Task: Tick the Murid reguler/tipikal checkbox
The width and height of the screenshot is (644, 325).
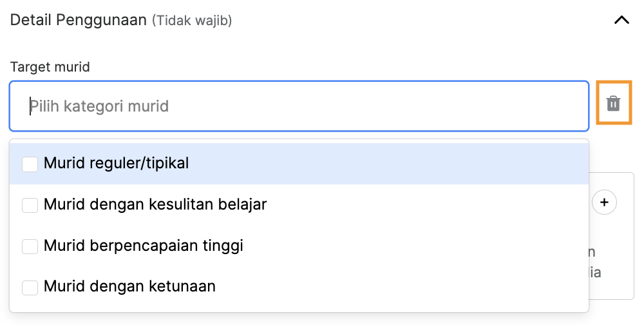Action: [x=30, y=164]
